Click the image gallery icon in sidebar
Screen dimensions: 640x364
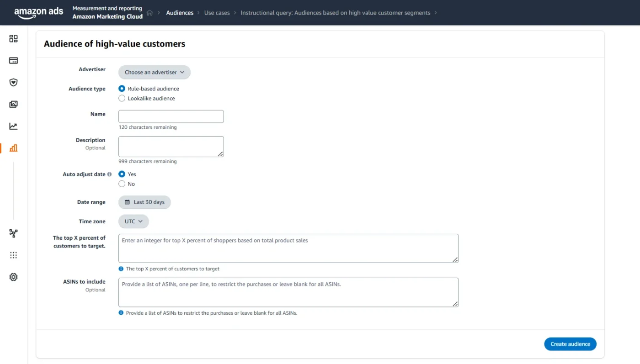(13, 105)
